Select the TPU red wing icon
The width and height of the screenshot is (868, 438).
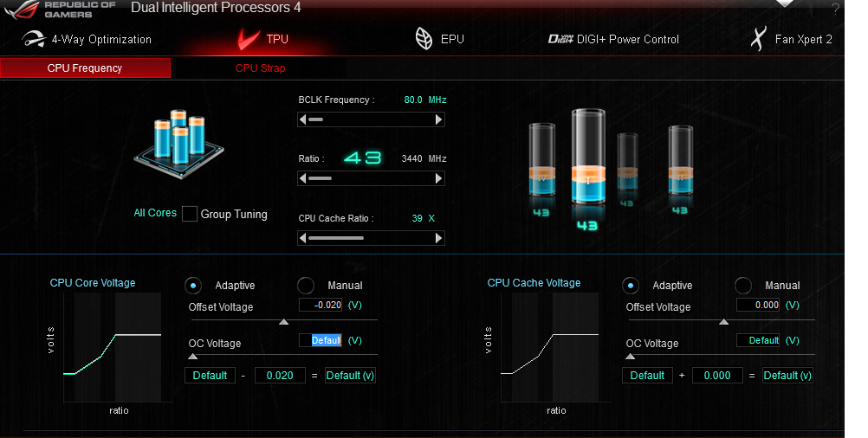point(249,39)
